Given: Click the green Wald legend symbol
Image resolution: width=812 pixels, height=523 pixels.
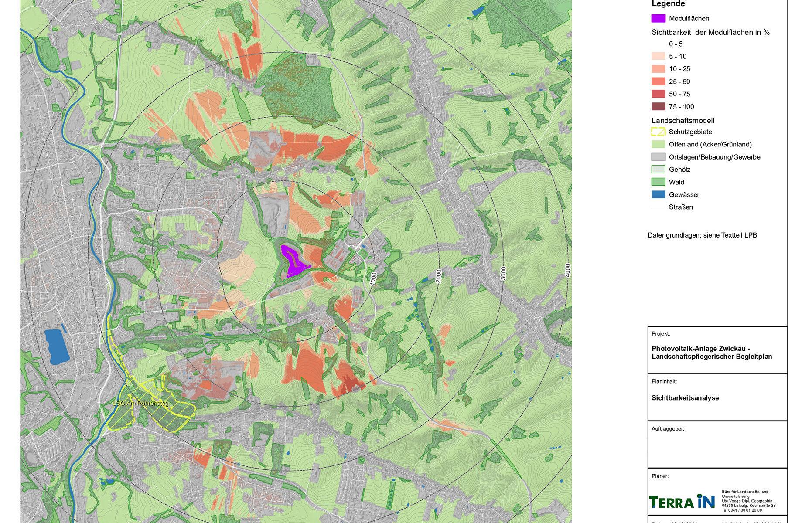Looking at the screenshot, I should click(658, 182).
